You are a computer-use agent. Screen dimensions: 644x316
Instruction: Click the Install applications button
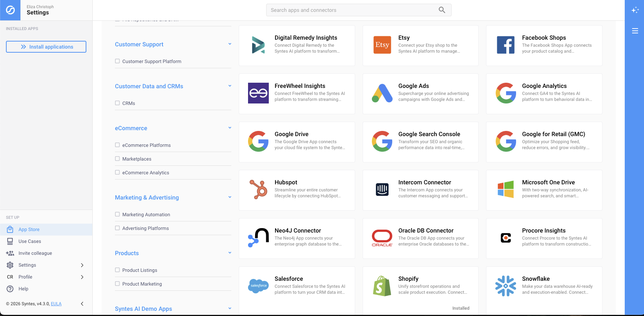point(46,47)
